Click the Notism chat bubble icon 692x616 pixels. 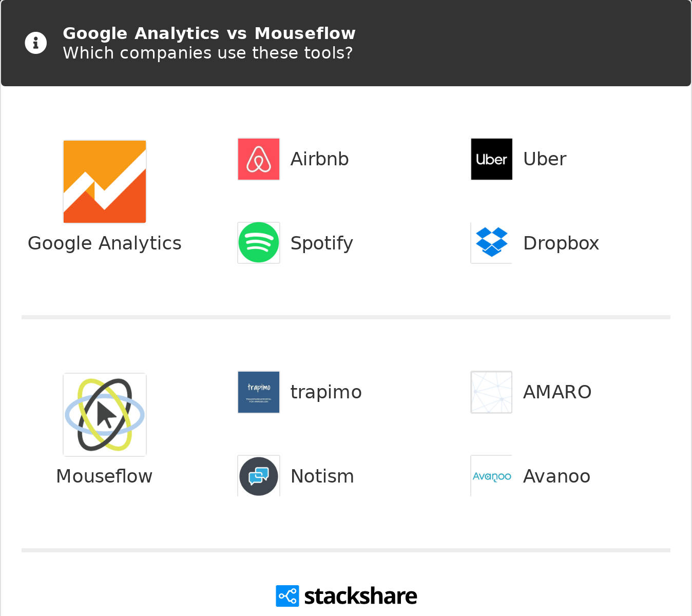[259, 476]
